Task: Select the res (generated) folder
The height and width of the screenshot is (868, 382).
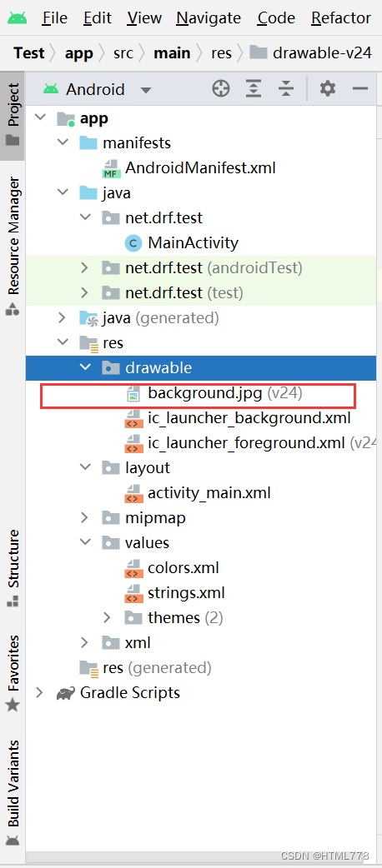Action: [157, 668]
